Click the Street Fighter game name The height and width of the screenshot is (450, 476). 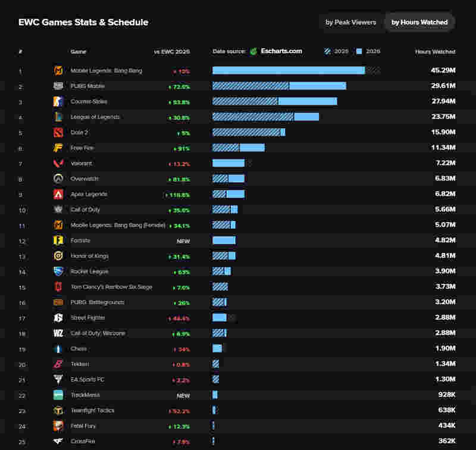pos(87,318)
